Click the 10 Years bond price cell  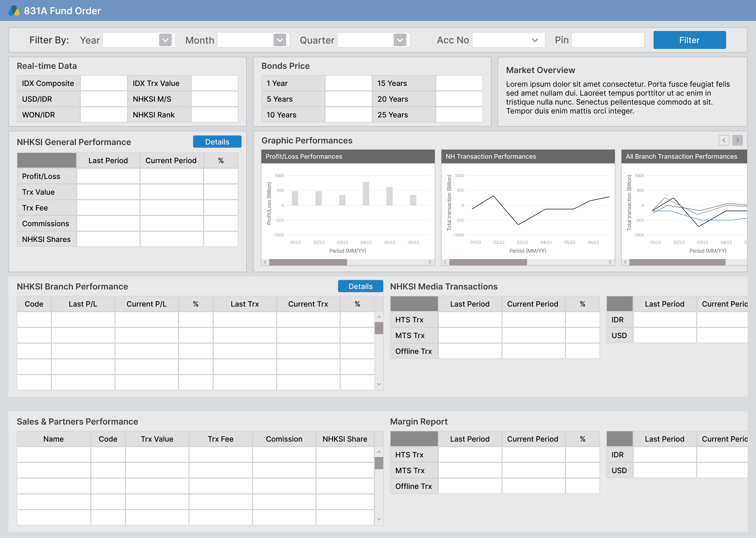tap(349, 115)
